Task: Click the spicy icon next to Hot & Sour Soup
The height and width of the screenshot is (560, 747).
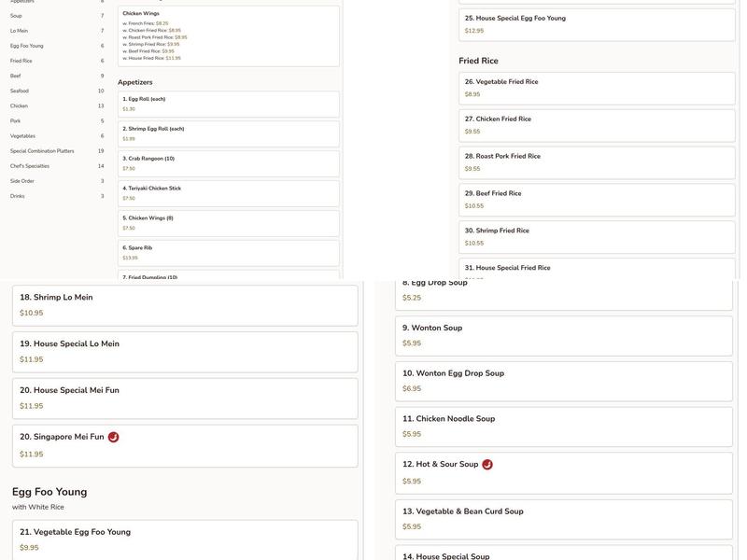Action: [x=487, y=465]
